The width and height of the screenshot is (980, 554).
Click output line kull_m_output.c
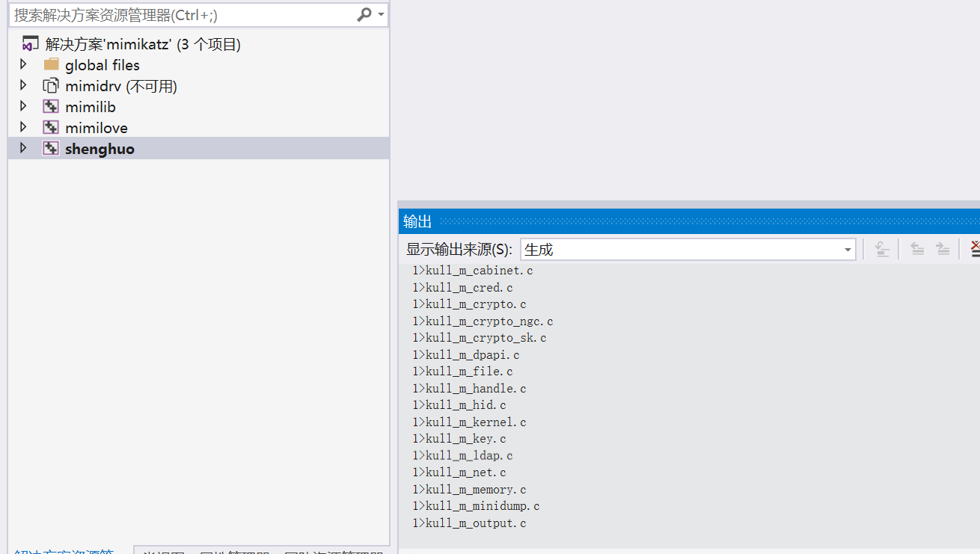[469, 523]
